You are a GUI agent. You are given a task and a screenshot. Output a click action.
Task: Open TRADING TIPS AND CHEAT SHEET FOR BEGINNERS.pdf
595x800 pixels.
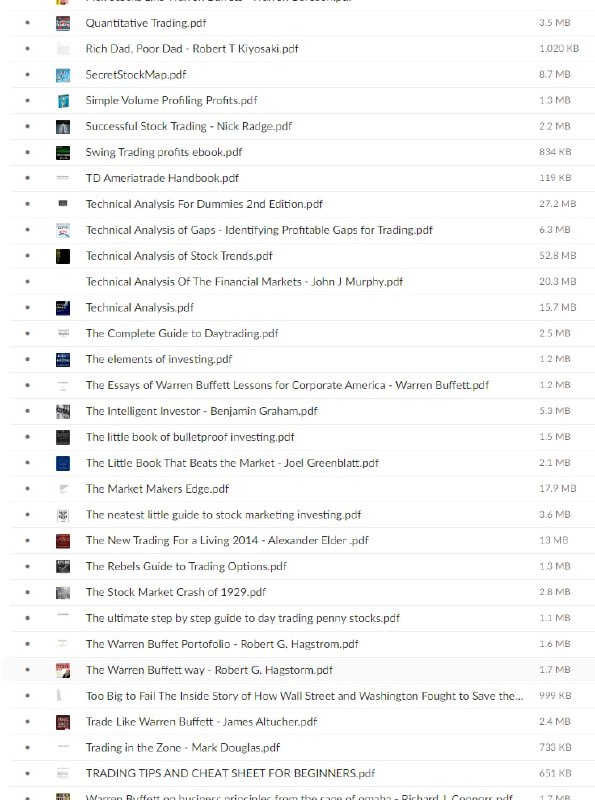click(230, 773)
